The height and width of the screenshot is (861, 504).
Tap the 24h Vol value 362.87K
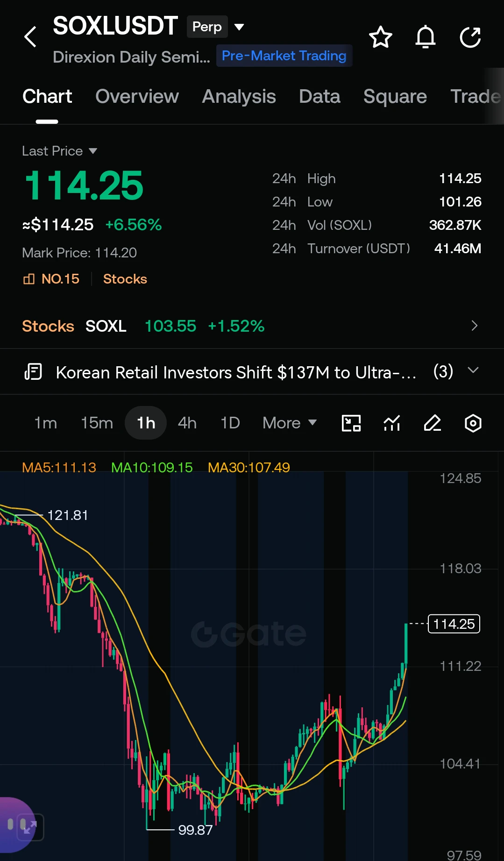[x=455, y=225]
